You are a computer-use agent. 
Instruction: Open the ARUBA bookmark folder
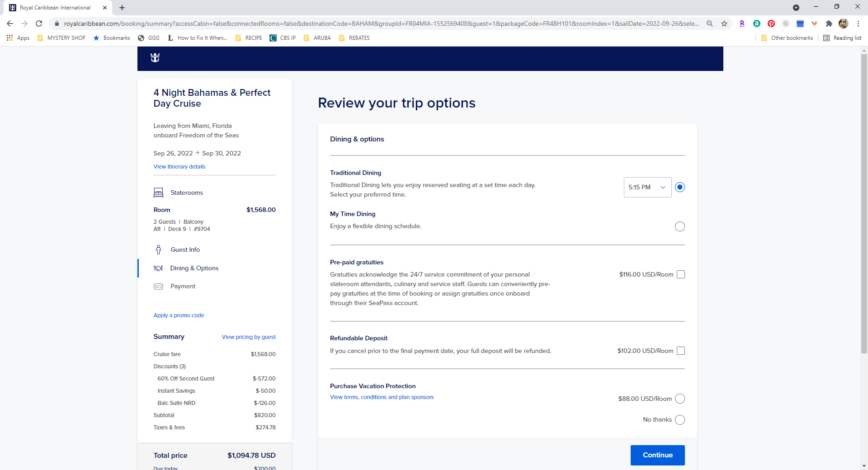click(x=317, y=38)
